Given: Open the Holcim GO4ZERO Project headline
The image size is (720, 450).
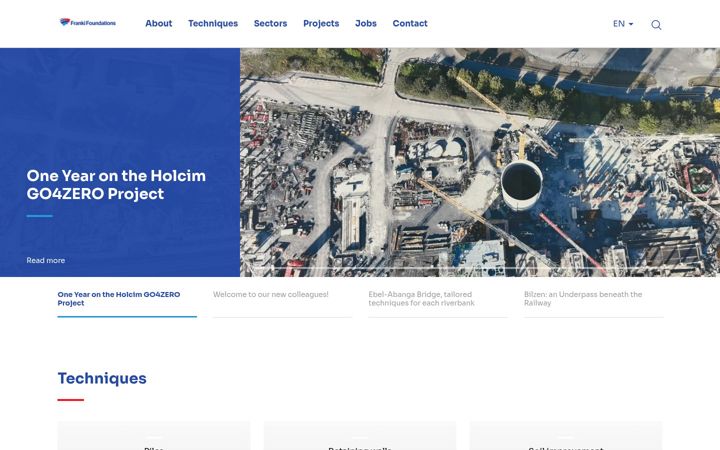Looking at the screenshot, I should point(116,185).
